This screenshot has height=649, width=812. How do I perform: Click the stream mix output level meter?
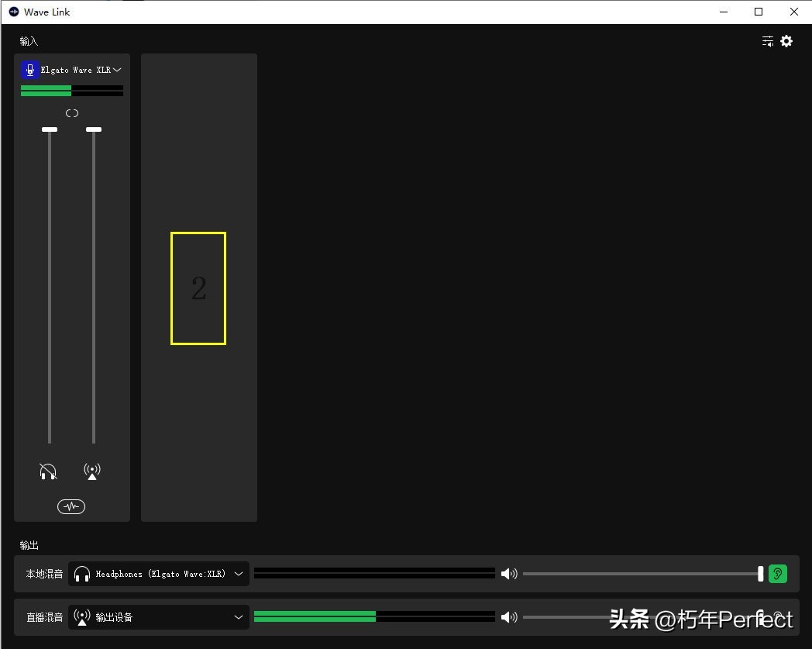click(x=374, y=616)
